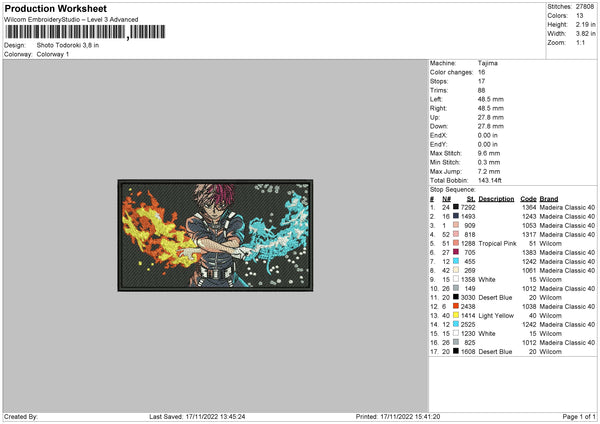Click the Color changes value '16'
This screenshot has width=600, height=424.
(481, 72)
